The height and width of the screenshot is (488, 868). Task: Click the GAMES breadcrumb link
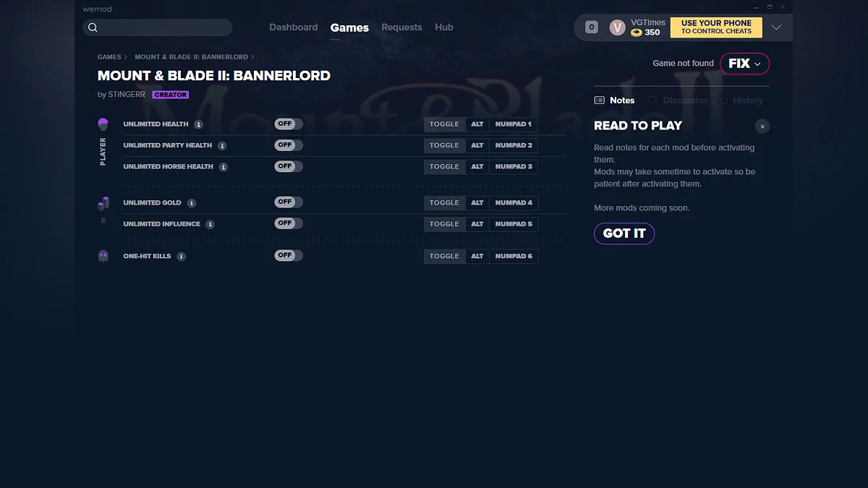click(x=109, y=57)
